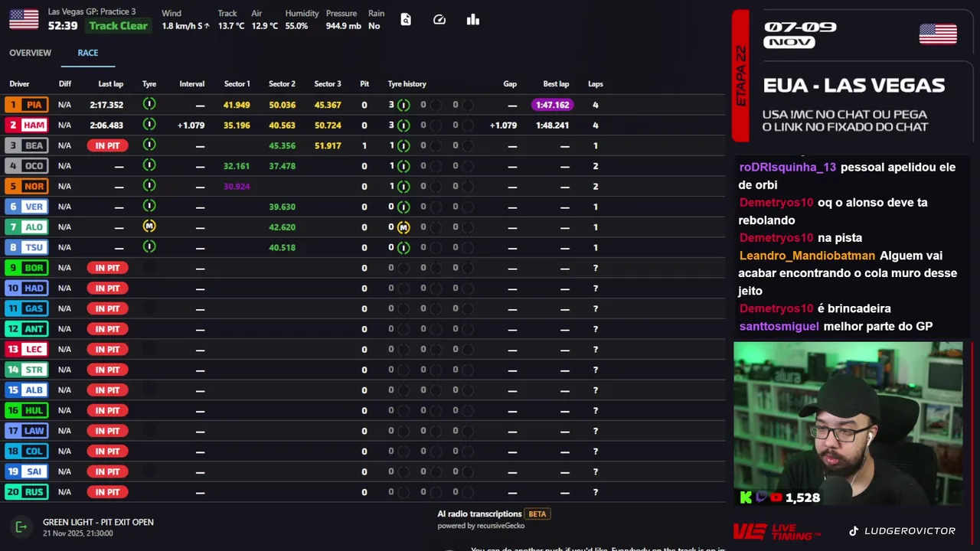This screenshot has height=551, width=980.
Task: Click the Driver column header
Action: coord(19,84)
